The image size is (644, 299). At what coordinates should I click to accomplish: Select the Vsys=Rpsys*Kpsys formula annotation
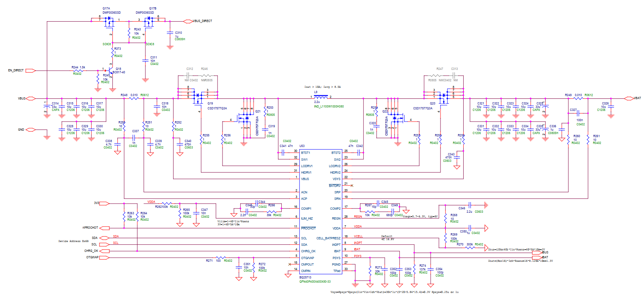395,292
